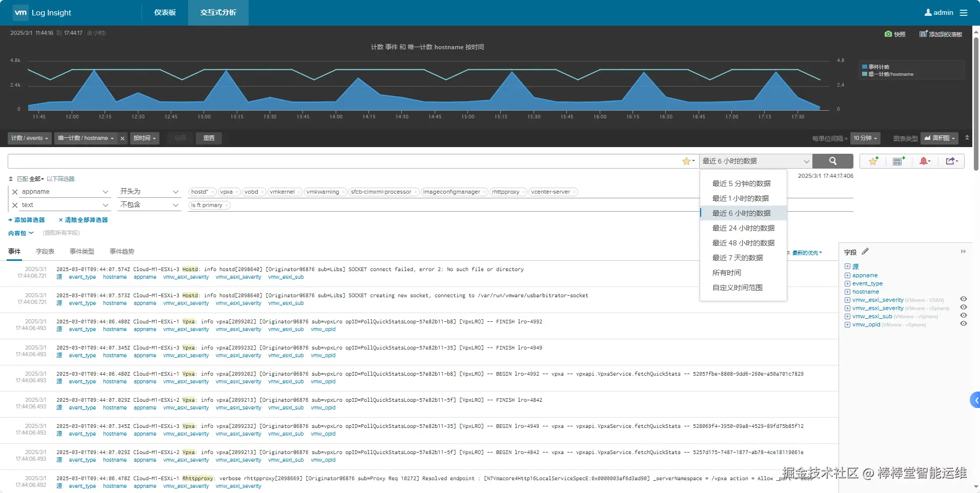980x493 pixels.
Task: Click the 重置 button
Action: pos(209,138)
